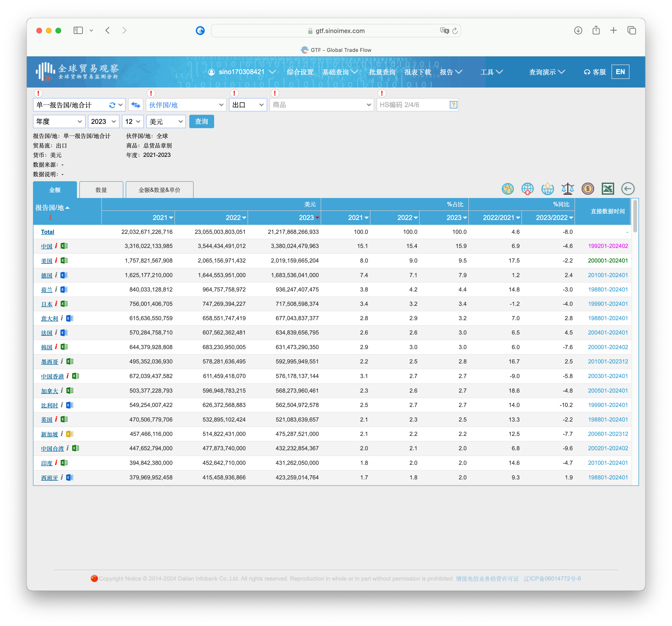Open 综合设置 link

pyautogui.click(x=300, y=72)
